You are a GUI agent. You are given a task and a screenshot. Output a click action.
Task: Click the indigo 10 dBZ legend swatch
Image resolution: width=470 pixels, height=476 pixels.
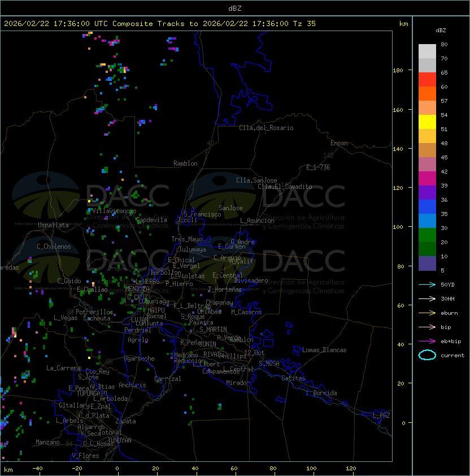click(x=427, y=263)
